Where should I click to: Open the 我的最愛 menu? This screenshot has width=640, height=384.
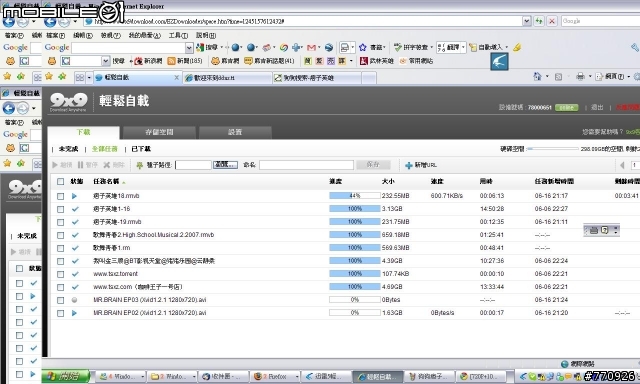tap(144, 36)
